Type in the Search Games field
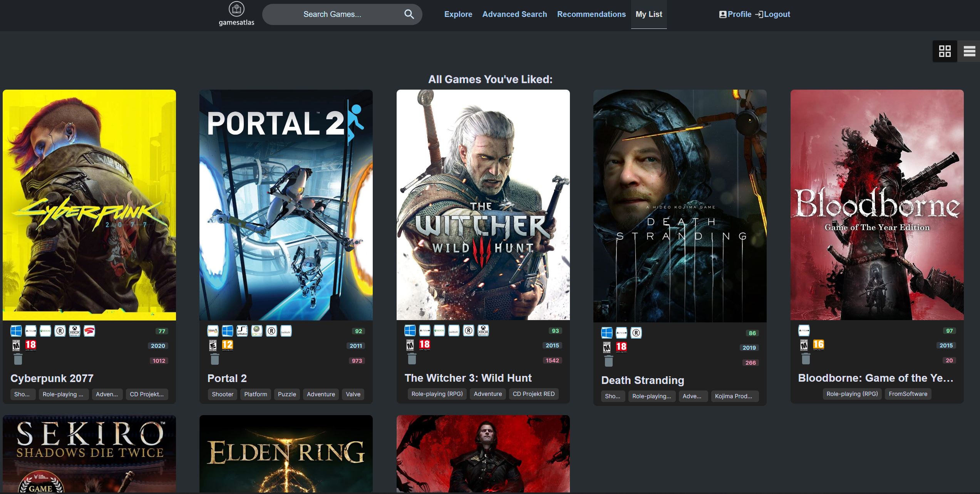 [x=332, y=14]
